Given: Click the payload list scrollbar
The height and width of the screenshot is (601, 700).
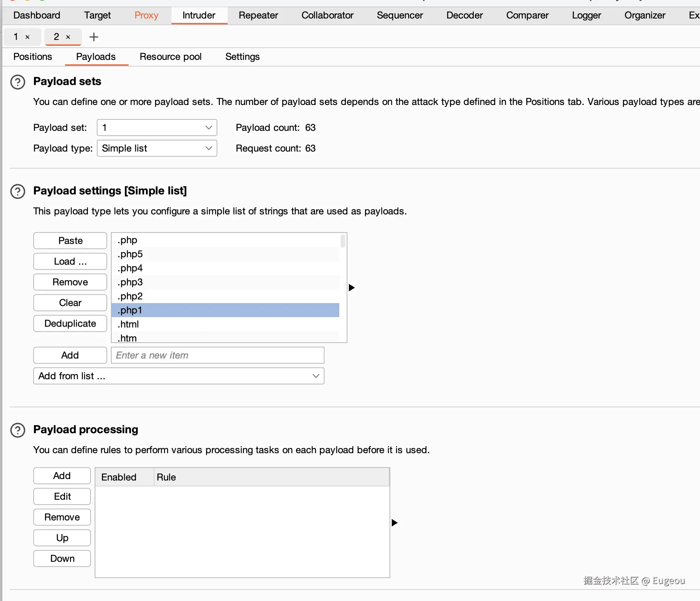Looking at the screenshot, I should tap(343, 241).
